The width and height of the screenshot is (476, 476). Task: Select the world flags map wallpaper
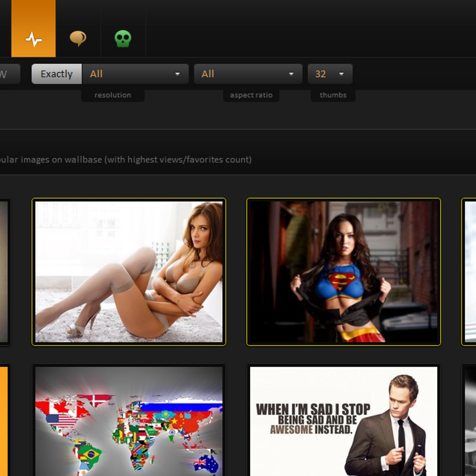click(129, 421)
